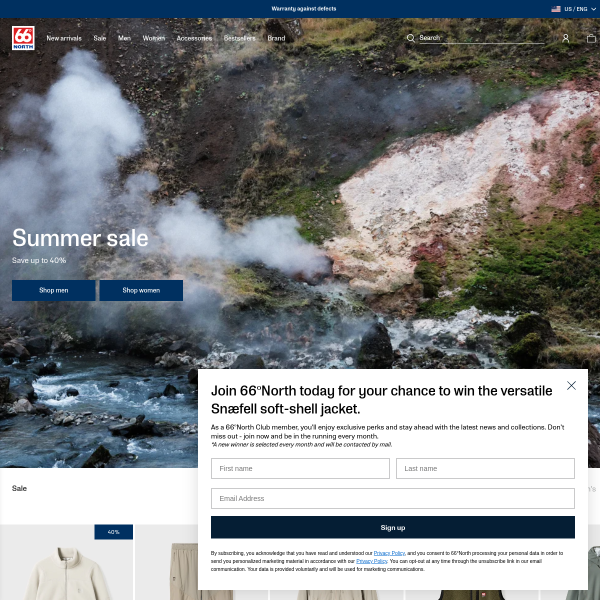Open the cream fleece jacket product thumbnail
This screenshot has height=600, width=600.
tap(67, 562)
